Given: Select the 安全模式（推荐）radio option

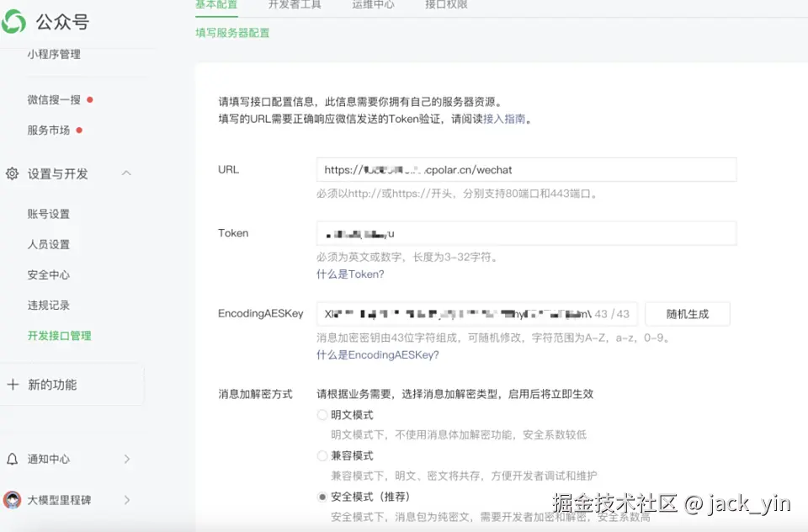Looking at the screenshot, I should coord(322,497).
